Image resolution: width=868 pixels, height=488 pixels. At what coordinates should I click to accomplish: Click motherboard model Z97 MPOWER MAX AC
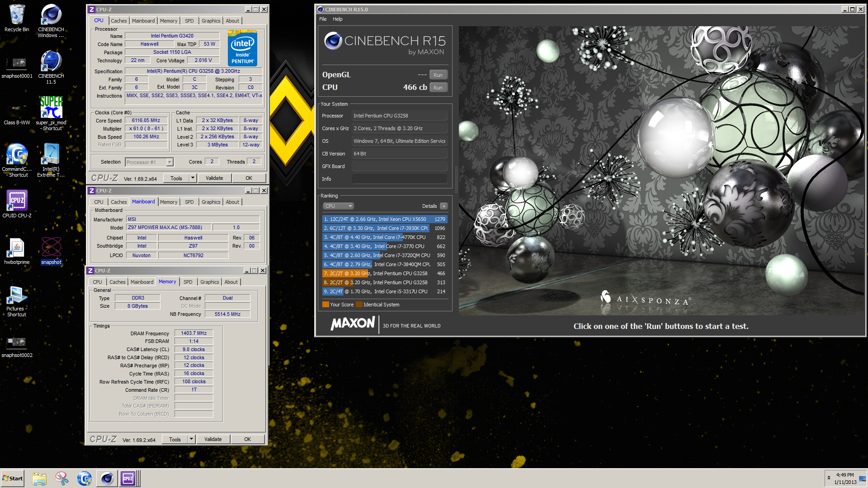(168, 228)
